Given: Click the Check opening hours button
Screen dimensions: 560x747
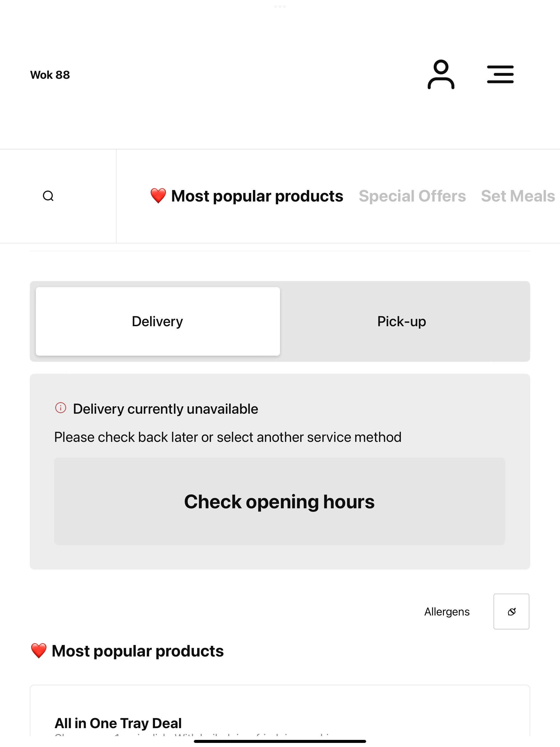Looking at the screenshot, I should pos(280,501).
